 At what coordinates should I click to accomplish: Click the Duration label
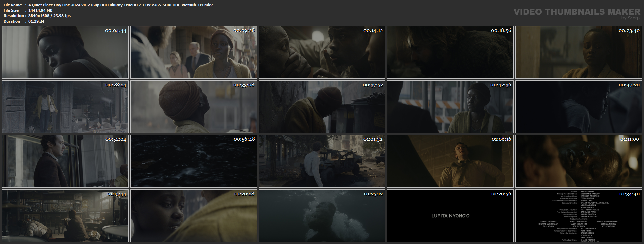[12, 21]
